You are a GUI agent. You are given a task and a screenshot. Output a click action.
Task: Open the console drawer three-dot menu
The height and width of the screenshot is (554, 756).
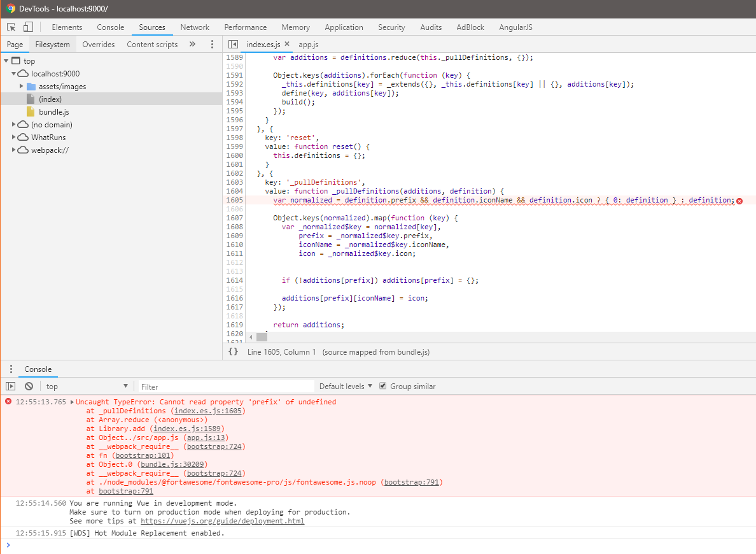coord(10,369)
